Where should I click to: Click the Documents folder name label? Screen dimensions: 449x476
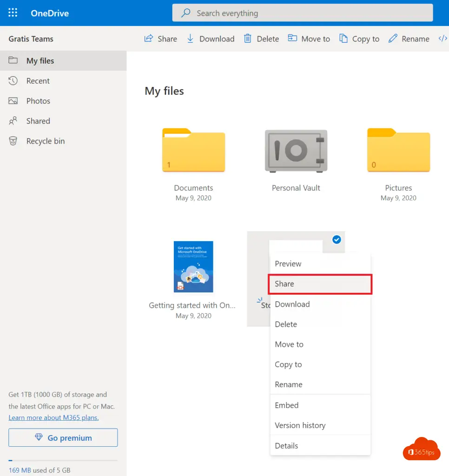[x=193, y=188]
